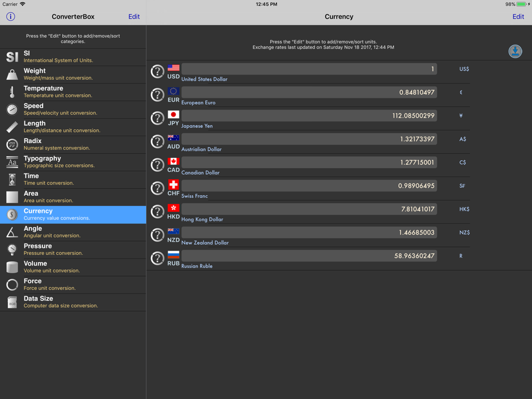Select the Radix category icon
Screen dimensions: 532x399
point(12,145)
